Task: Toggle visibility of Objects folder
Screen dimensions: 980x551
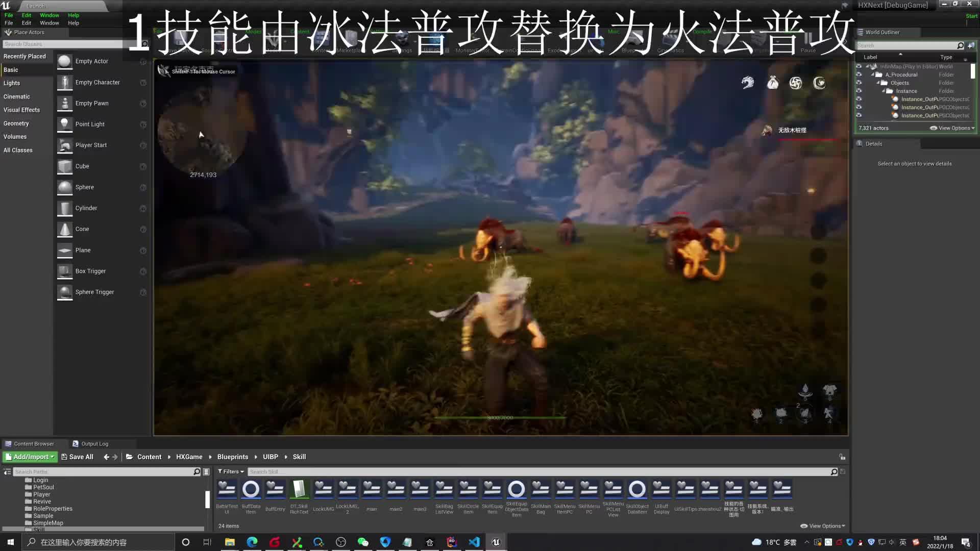Action: (859, 83)
